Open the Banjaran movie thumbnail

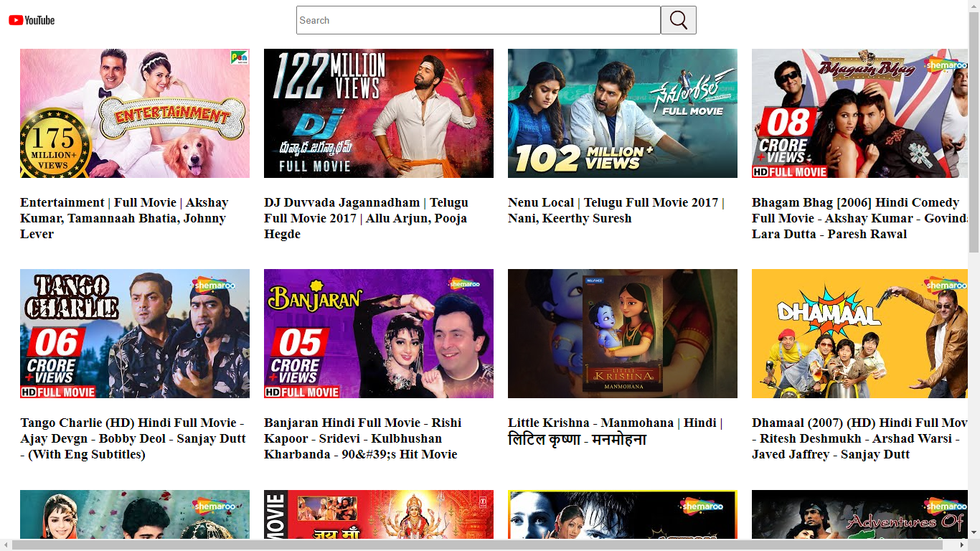[379, 334]
